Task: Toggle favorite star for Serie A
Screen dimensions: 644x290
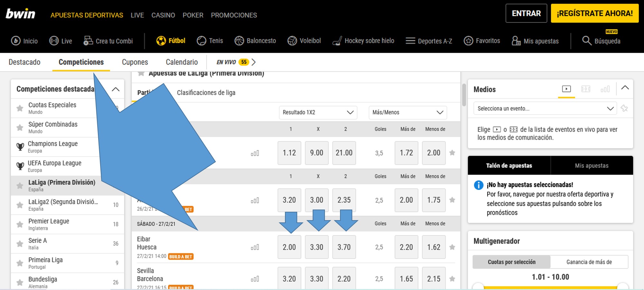Action: pyautogui.click(x=20, y=244)
